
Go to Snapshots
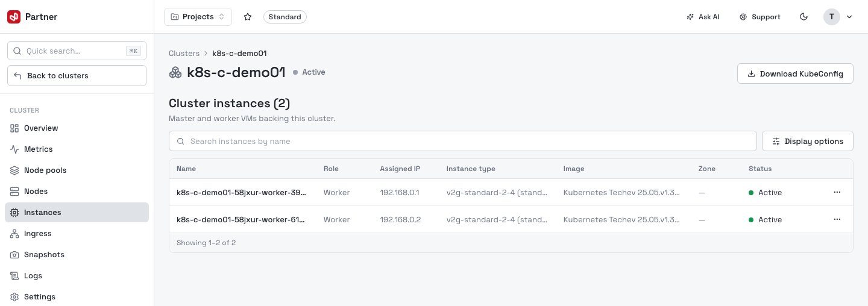tap(77, 255)
